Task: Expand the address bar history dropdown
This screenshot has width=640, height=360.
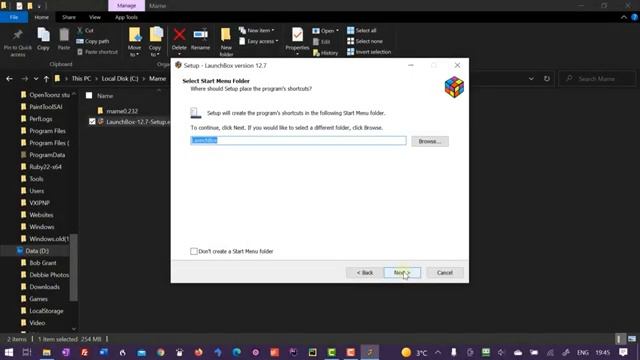Action: pyautogui.click(x=531, y=78)
